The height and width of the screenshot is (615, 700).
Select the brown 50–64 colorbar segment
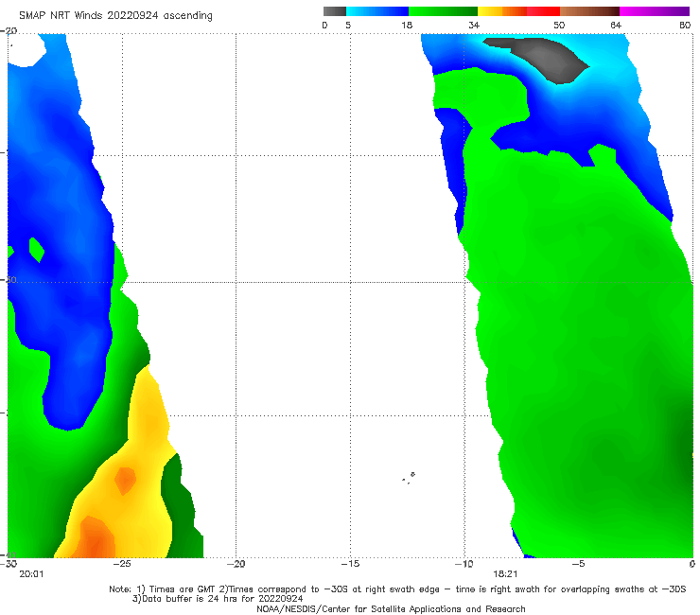[x=589, y=11]
